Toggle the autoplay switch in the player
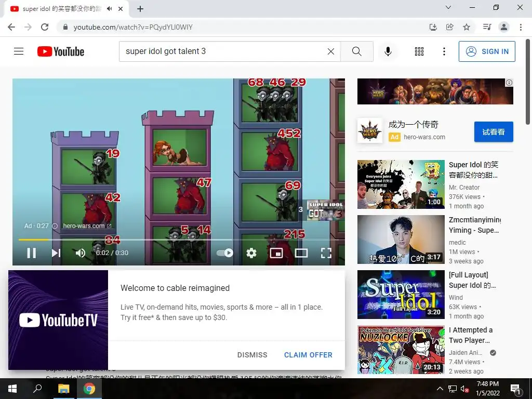The image size is (532, 399). click(x=224, y=253)
